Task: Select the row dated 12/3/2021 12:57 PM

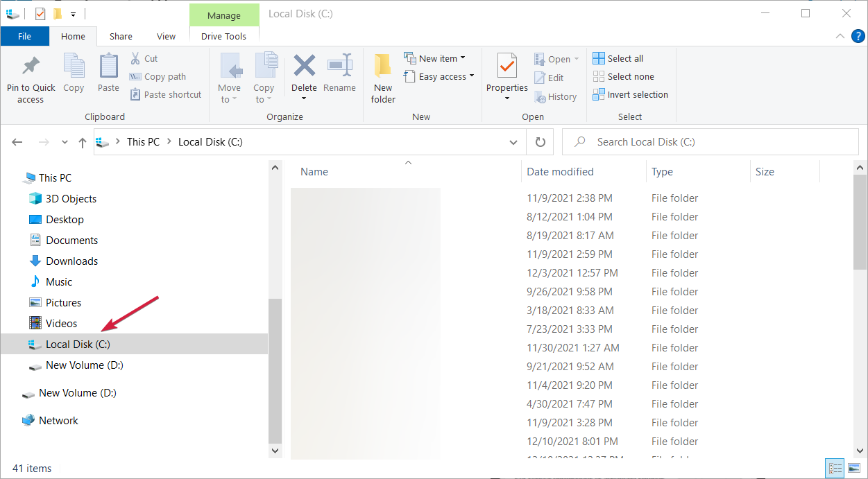Action: pyautogui.click(x=572, y=273)
